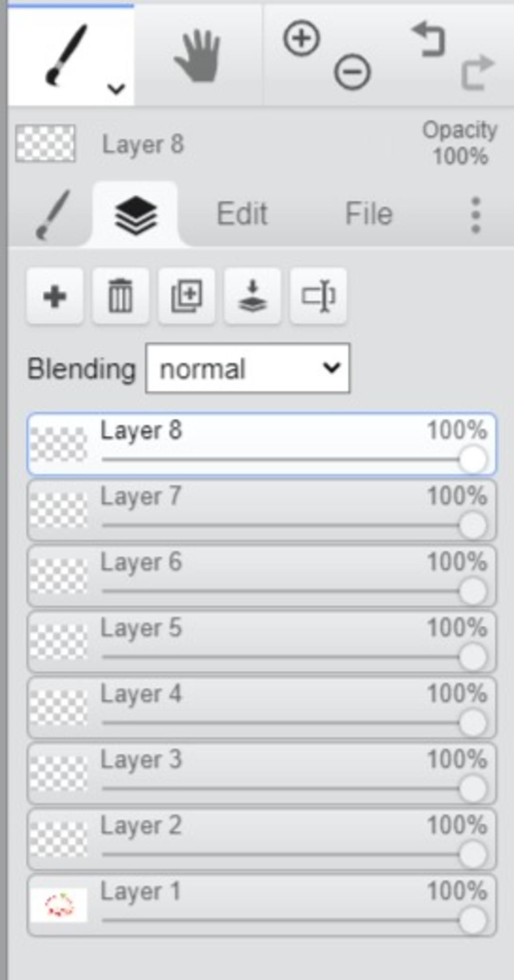Open the brush tool chevron dropdown

pos(116,89)
